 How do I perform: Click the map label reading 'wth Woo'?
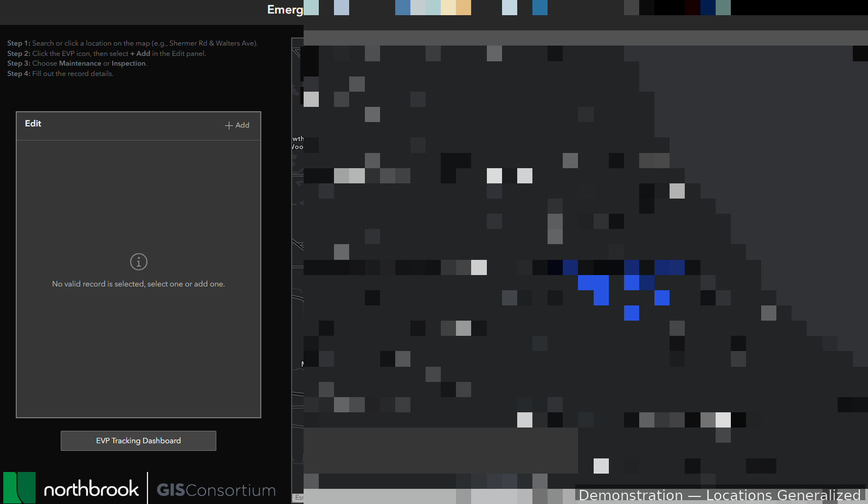298,143
